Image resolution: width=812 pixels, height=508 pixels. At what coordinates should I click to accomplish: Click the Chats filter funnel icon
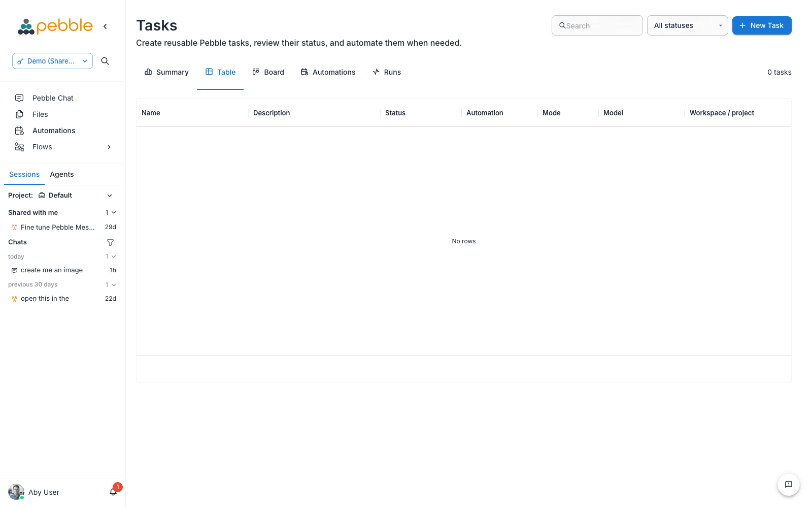tap(110, 242)
